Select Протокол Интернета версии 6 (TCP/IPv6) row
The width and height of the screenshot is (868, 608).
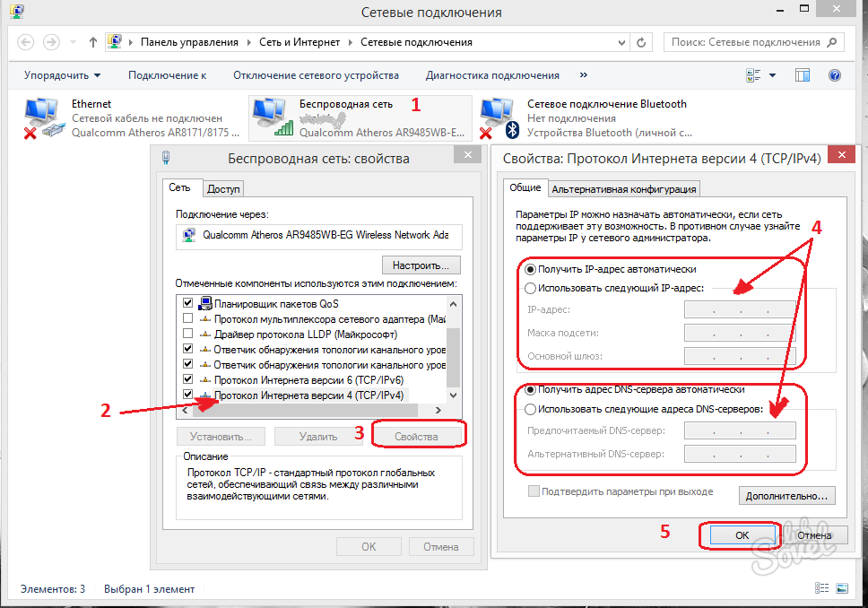308,380
